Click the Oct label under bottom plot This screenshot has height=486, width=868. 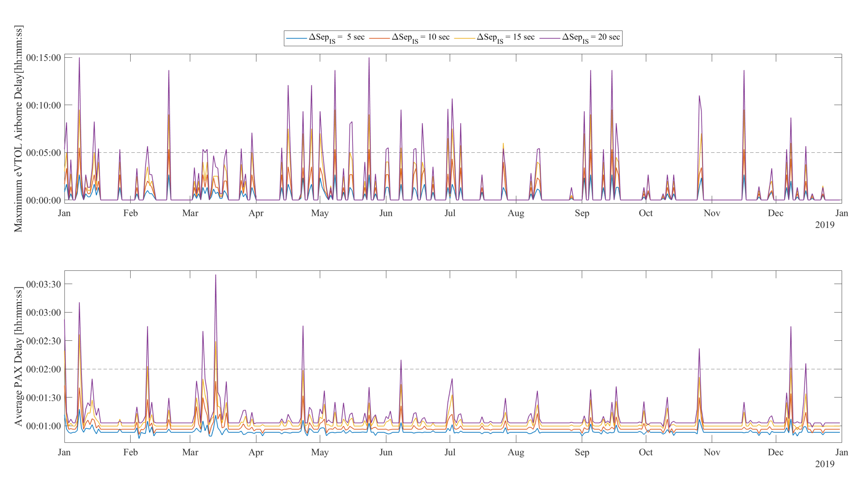[646, 452]
